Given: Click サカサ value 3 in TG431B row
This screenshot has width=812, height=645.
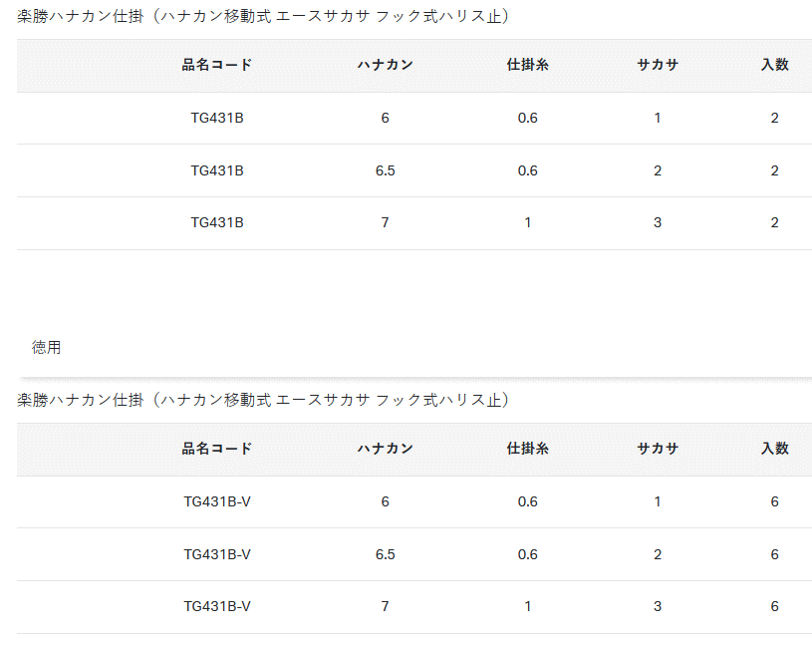Looking at the screenshot, I should (x=658, y=222).
